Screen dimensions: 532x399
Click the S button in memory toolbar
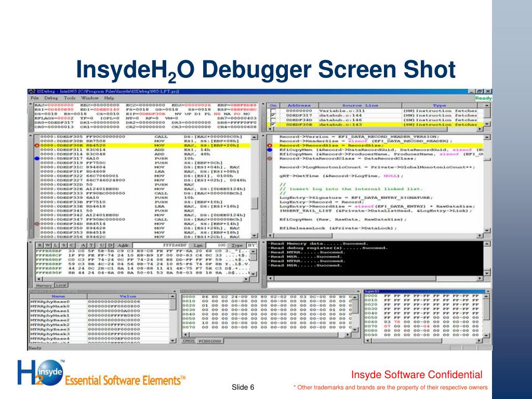[63, 245]
